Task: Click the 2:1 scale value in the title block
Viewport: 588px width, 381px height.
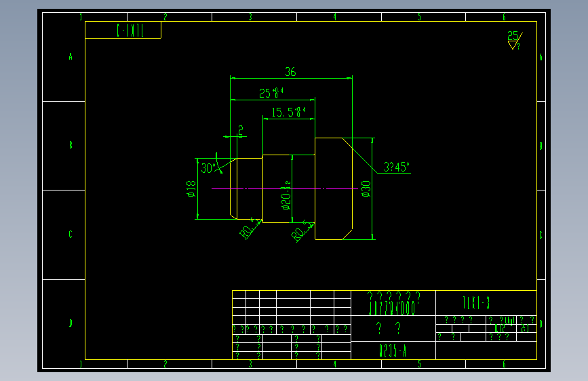Action: point(524,328)
